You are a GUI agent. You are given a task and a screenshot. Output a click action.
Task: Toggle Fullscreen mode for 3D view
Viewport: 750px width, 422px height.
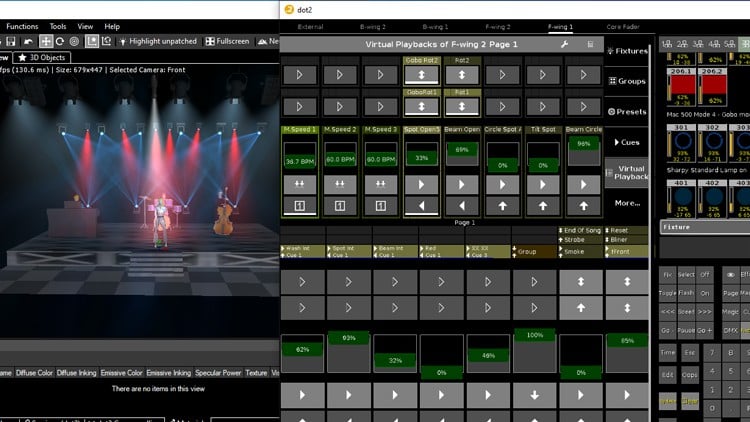pos(227,41)
